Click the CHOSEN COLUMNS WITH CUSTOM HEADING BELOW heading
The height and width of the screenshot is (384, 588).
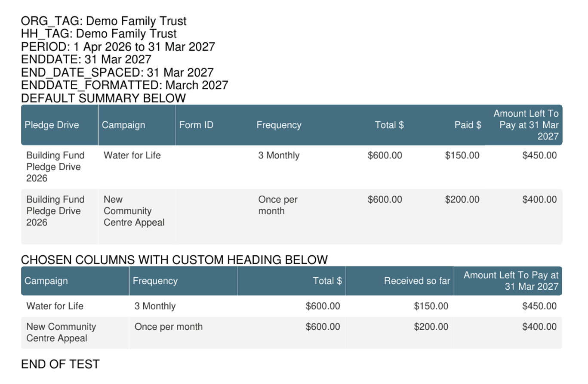click(x=174, y=260)
